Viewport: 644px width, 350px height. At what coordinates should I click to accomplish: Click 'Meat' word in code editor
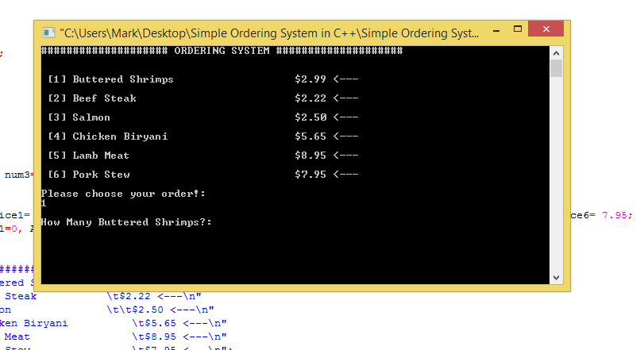pos(17,337)
